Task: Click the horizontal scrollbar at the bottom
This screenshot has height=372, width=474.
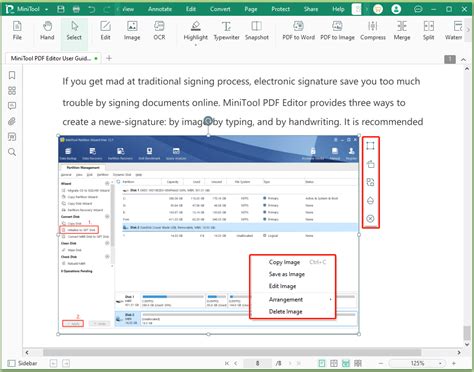Action: pyautogui.click(x=232, y=352)
